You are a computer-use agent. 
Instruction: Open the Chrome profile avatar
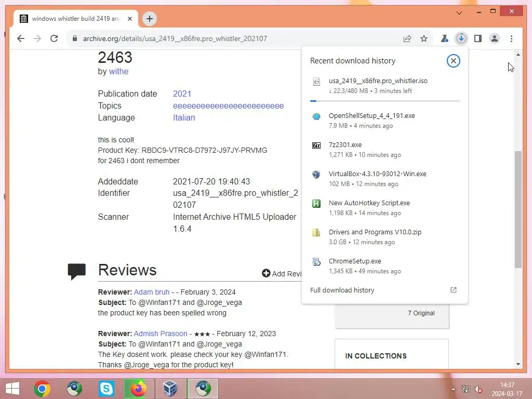tap(495, 38)
